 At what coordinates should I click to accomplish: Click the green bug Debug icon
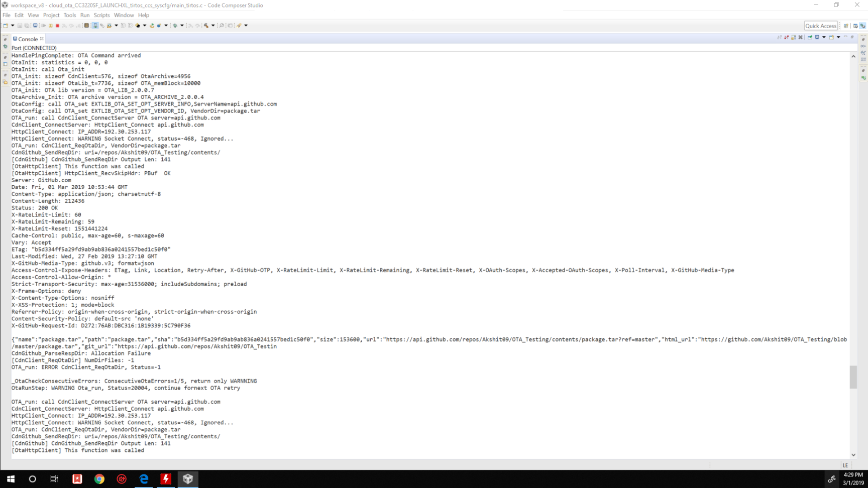pyautogui.click(x=175, y=26)
